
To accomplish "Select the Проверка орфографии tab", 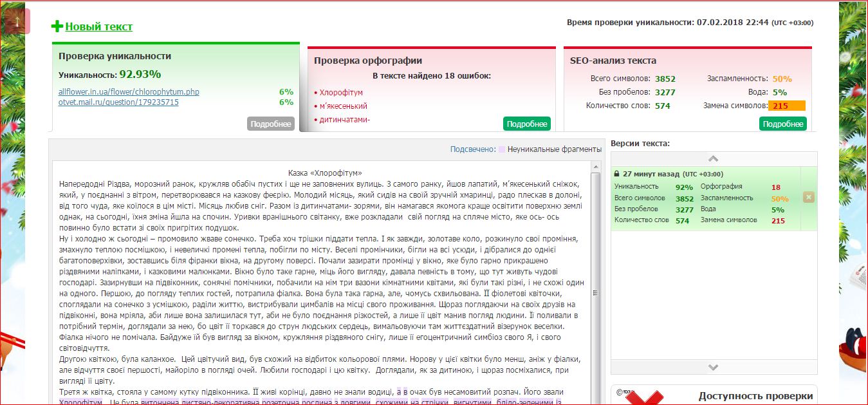I will click(368, 61).
